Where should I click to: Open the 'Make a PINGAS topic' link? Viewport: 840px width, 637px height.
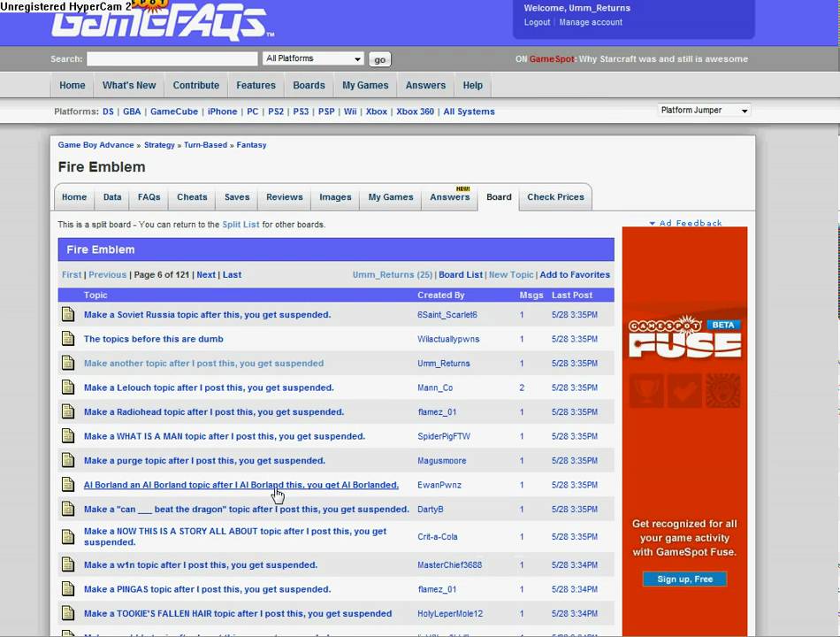pyautogui.click(x=207, y=588)
